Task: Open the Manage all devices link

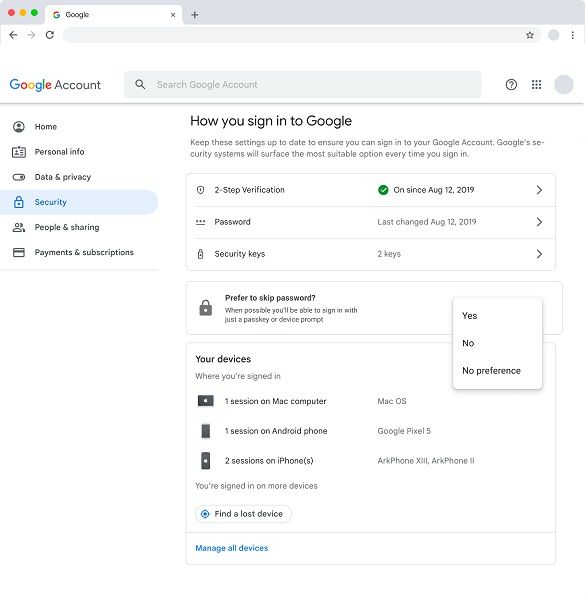Action: pyautogui.click(x=232, y=548)
